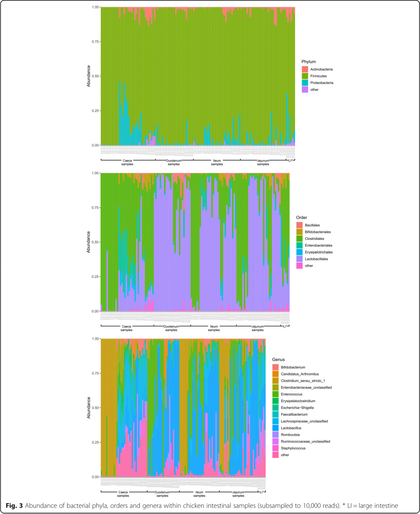Viewport: 420px width, 514px height.
Task: Select the Bacillales swatch in Order legend
Action: coord(299,225)
